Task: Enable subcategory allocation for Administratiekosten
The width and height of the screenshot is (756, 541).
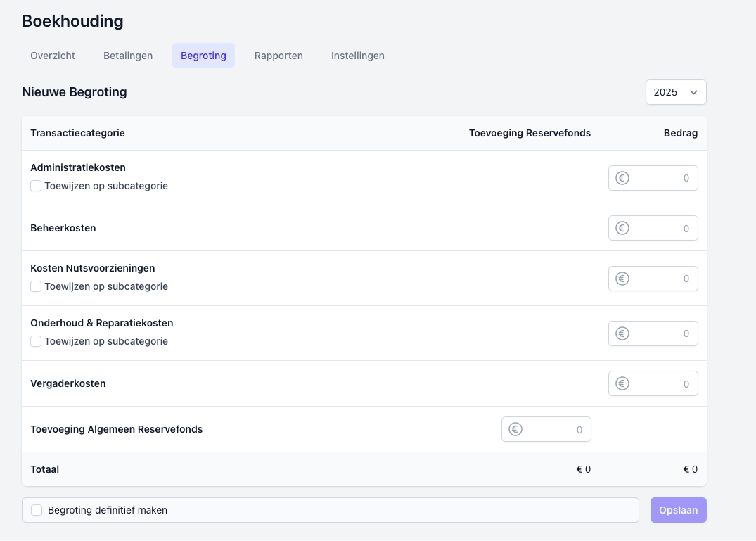Action: (36, 186)
